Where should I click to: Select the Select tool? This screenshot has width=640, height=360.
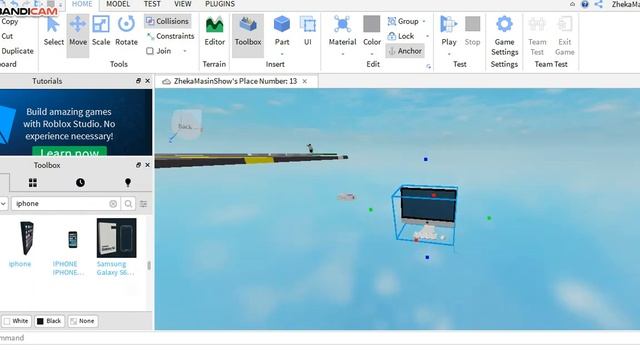53,31
